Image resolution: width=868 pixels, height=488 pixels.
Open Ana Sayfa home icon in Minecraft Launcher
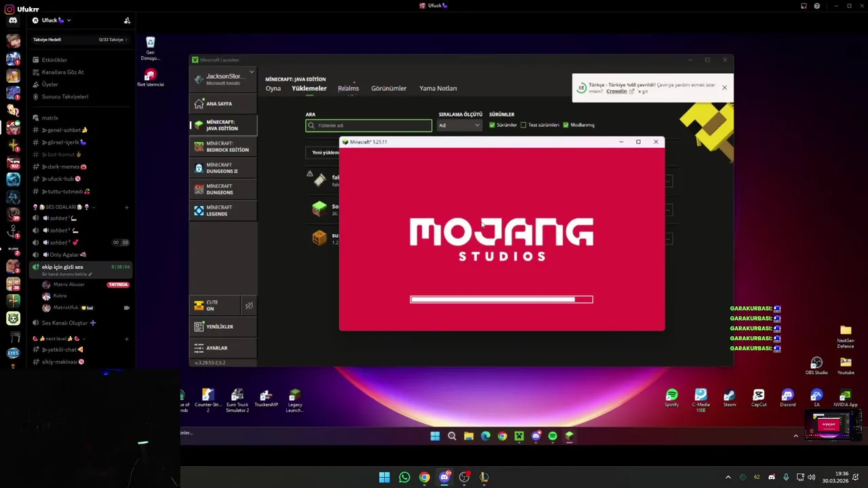(x=199, y=104)
